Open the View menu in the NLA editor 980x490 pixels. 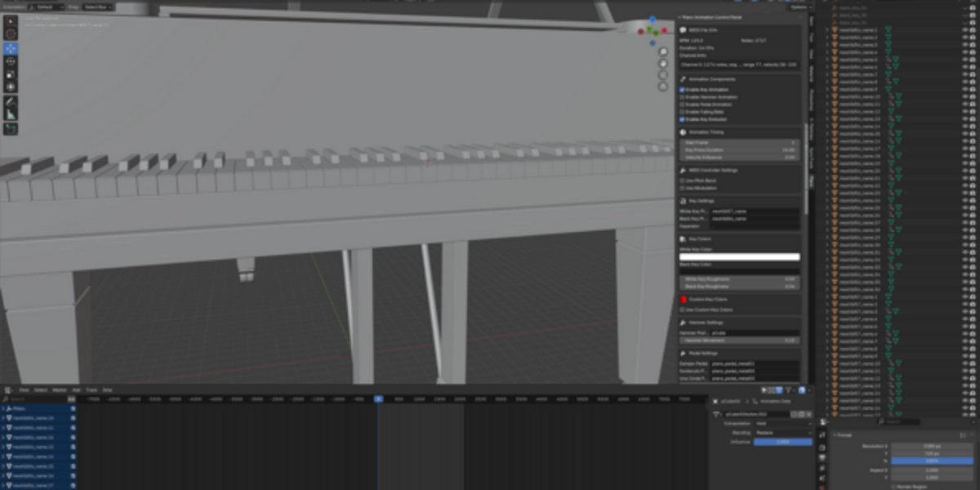(x=24, y=390)
